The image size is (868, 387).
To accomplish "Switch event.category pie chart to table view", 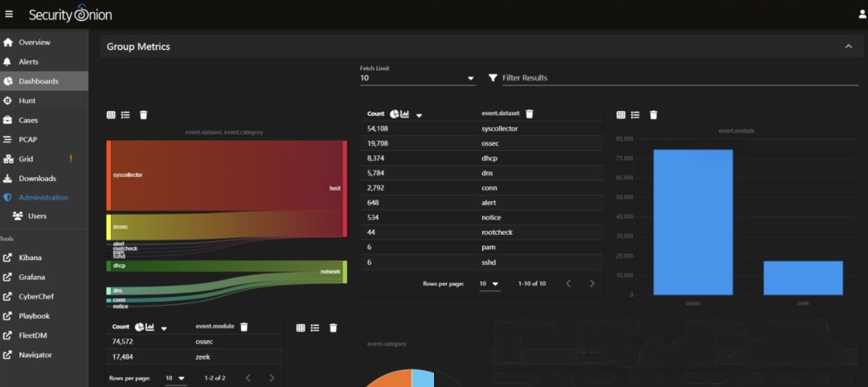I will point(301,327).
